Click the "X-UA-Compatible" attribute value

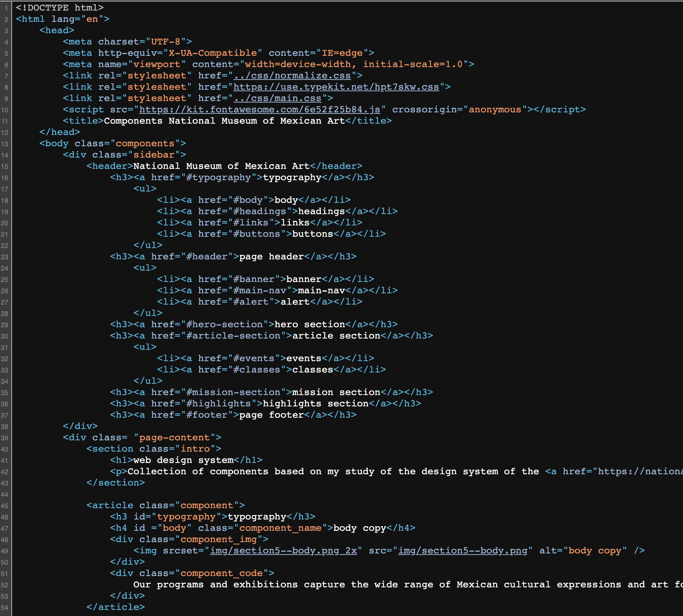click(213, 53)
